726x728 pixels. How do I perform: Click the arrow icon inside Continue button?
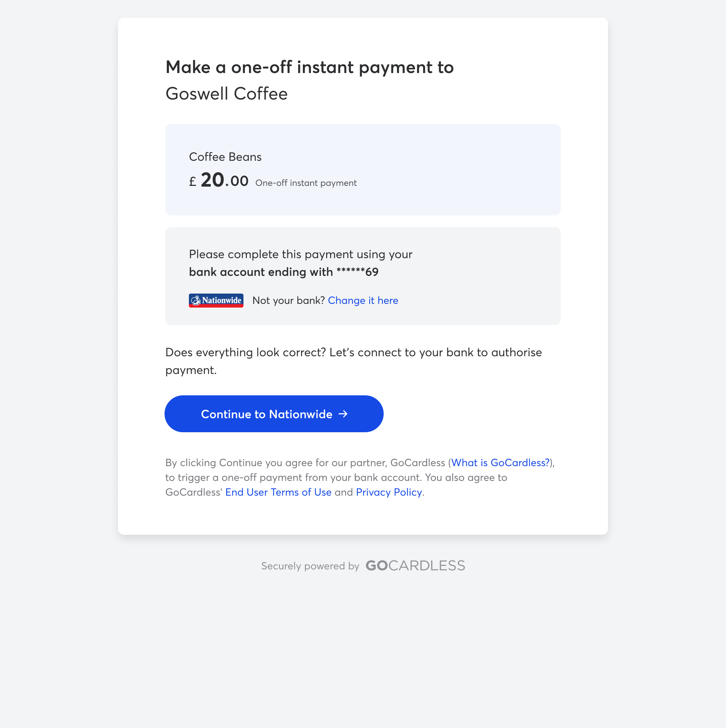point(343,414)
